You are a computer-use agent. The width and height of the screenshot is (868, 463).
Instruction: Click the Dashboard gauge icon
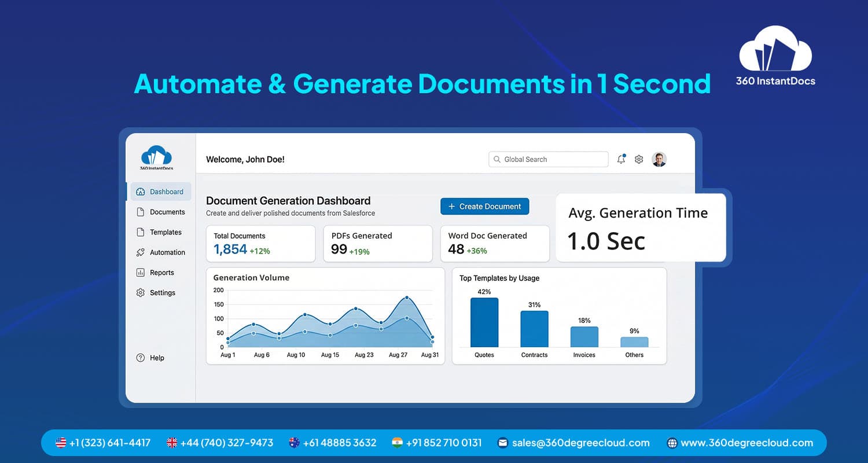coord(140,192)
